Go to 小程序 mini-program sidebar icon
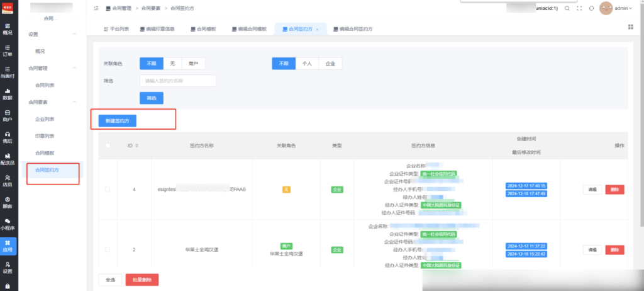This screenshot has width=644, height=291. click(7, 224)
